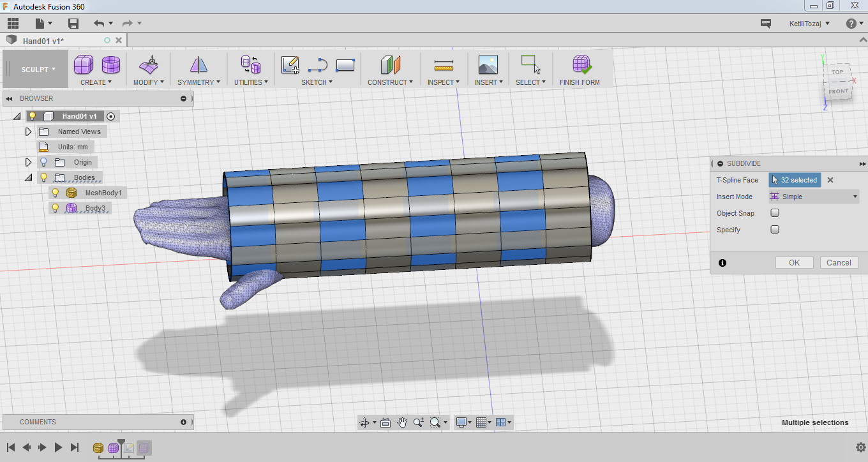Click the Inspect Measure icon
Viewport: 868px width, 462px height.
click(x=443, y=64)
